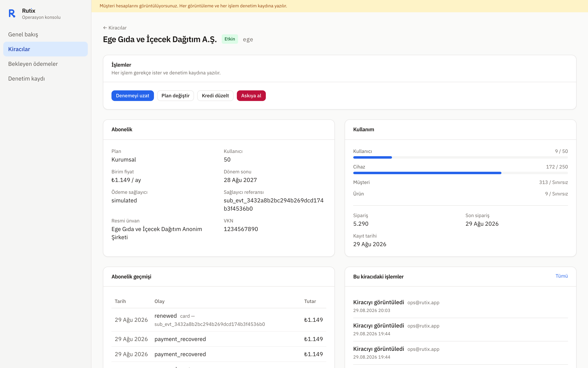Select the Sağlayıcı referansı value sub_evt_3432a8b2bc…
This screenshot has width=588, height=368.
[274, 204]
